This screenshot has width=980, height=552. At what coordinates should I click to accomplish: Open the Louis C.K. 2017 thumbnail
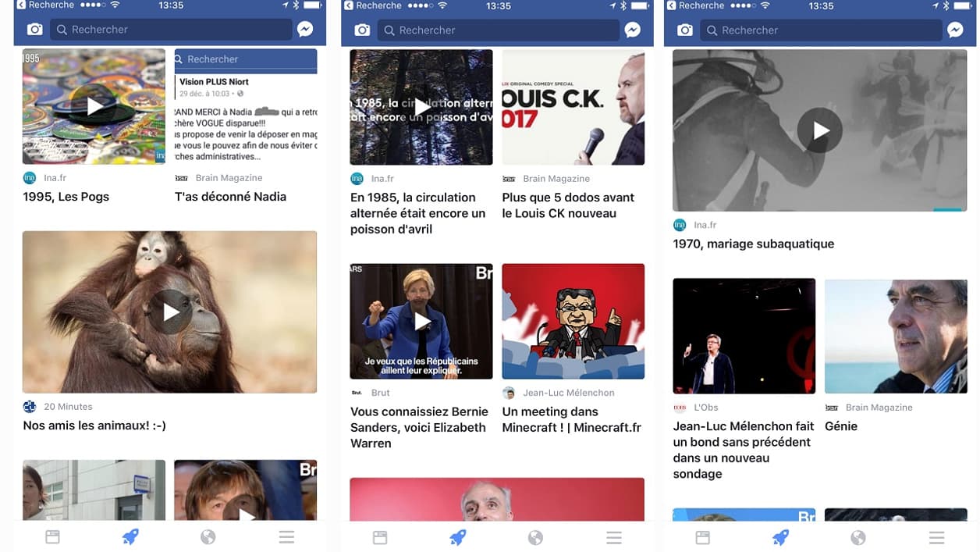pos(573,107)
